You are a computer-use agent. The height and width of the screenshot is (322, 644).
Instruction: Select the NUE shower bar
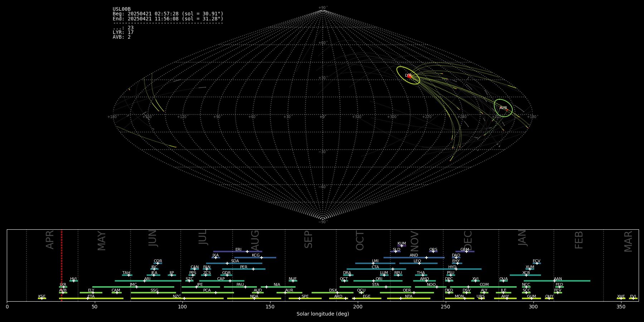click(x=293, y=281)
